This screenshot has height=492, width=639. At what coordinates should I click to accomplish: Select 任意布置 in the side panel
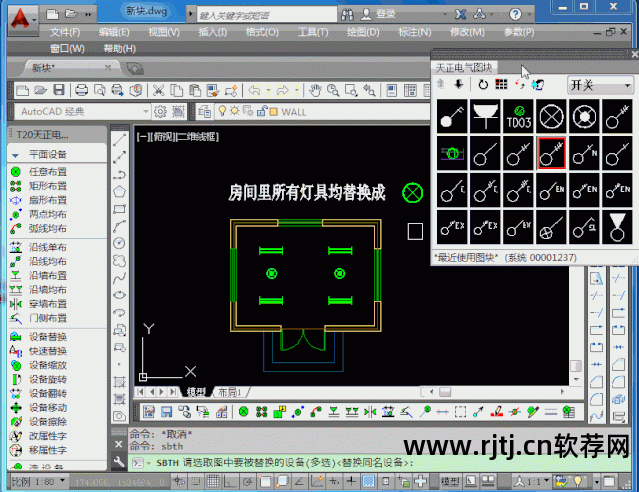(x=48, y=172)
